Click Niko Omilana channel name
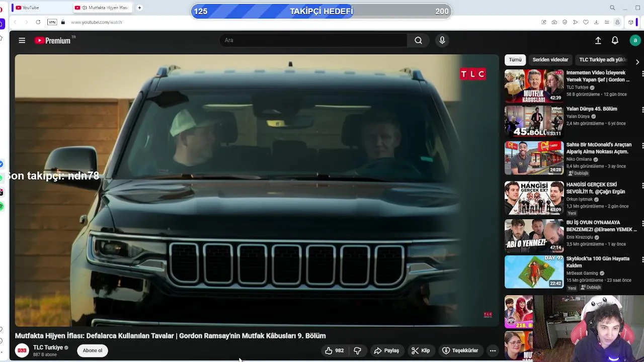 click(x=579, y=159)
